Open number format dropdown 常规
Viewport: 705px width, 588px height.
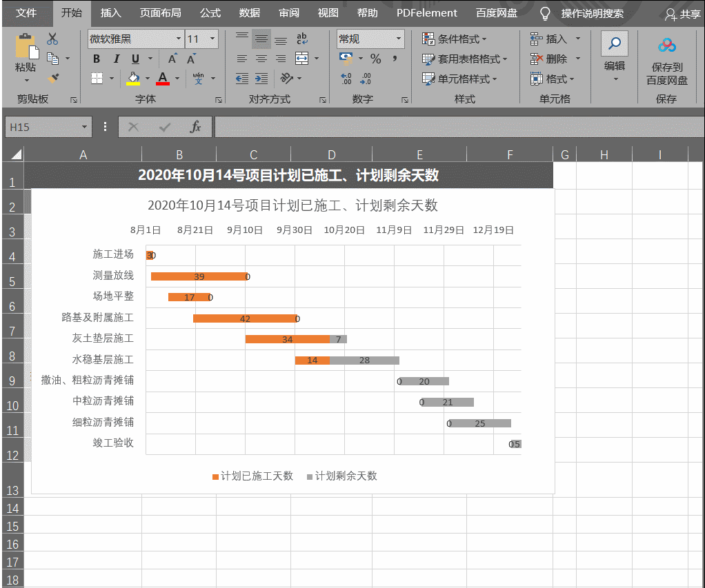tap(398, 39)
